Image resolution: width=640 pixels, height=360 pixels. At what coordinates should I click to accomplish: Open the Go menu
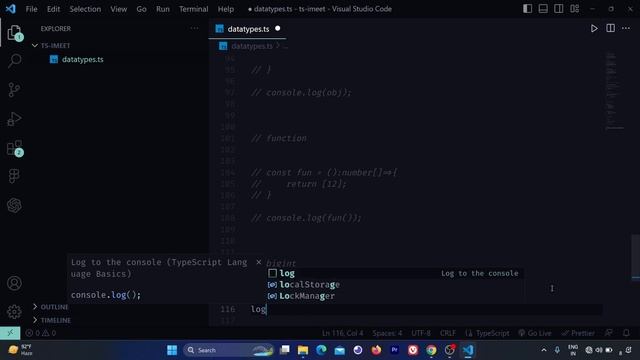[141, 9]
